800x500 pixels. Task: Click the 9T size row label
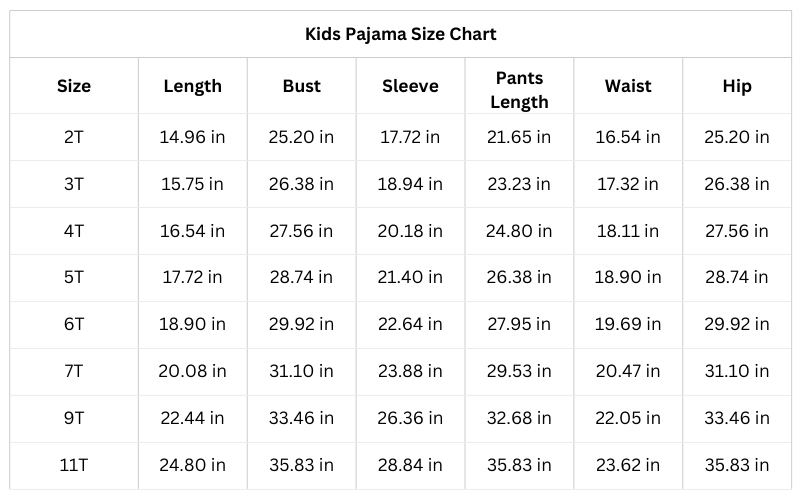pyautogui.click(x=73, y=418)
